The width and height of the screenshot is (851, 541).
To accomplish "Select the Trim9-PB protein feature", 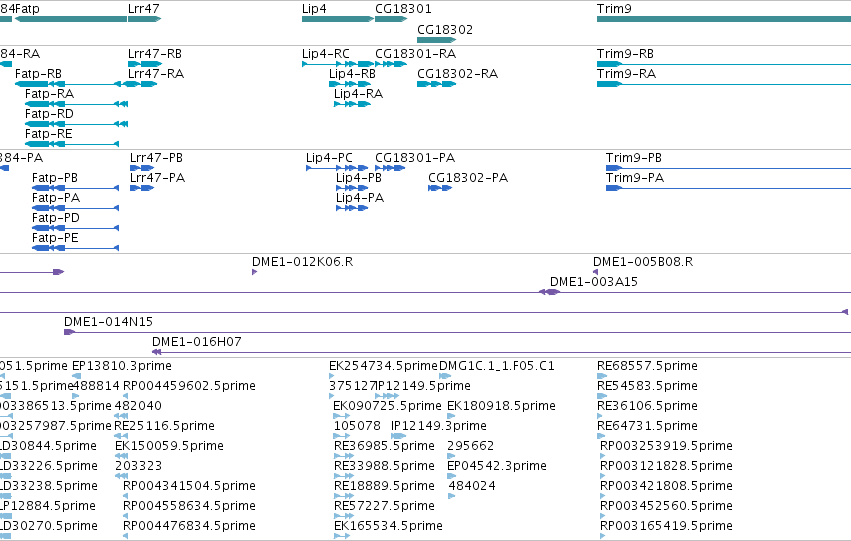I will pyautogui.click(x=728, y=168).
